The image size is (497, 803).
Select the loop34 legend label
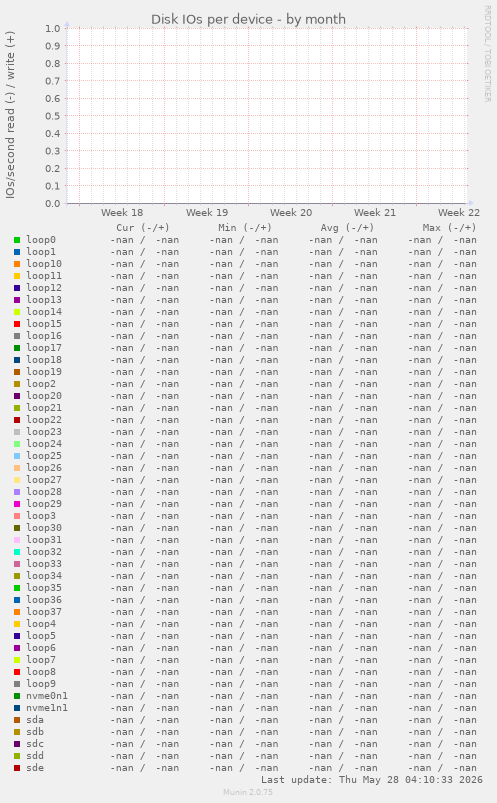[44, 576]
